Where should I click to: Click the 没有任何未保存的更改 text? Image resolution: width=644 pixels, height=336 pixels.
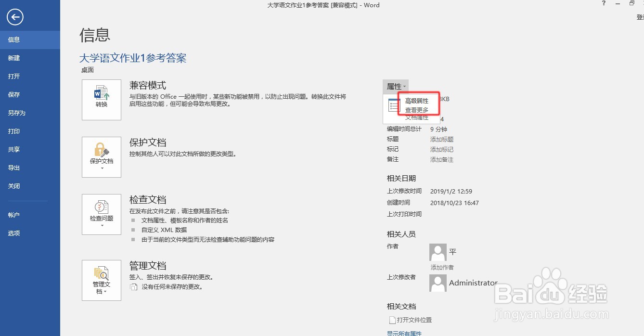[172, 287]
